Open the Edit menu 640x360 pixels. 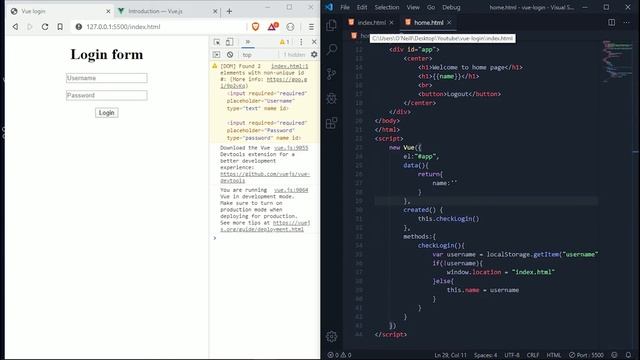pyautogui.click(x=362, y=7)
